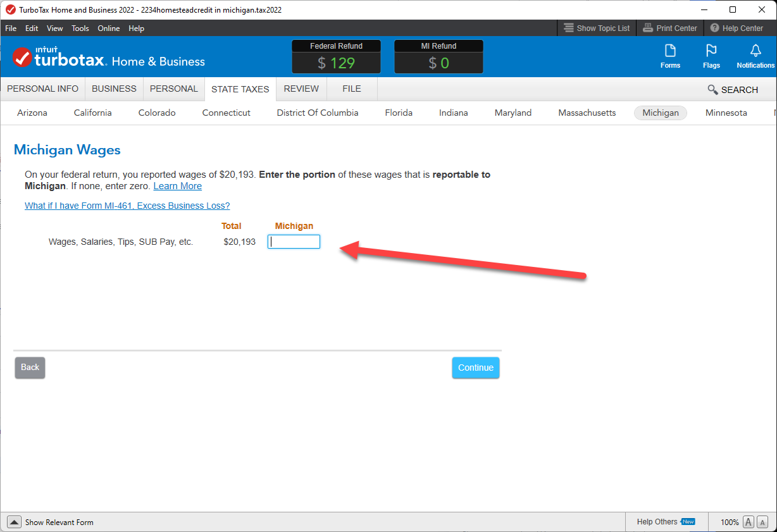Click the Show Relevant Form arrow icon
Viewport: 777px width, 532px height.
(14, 522)
